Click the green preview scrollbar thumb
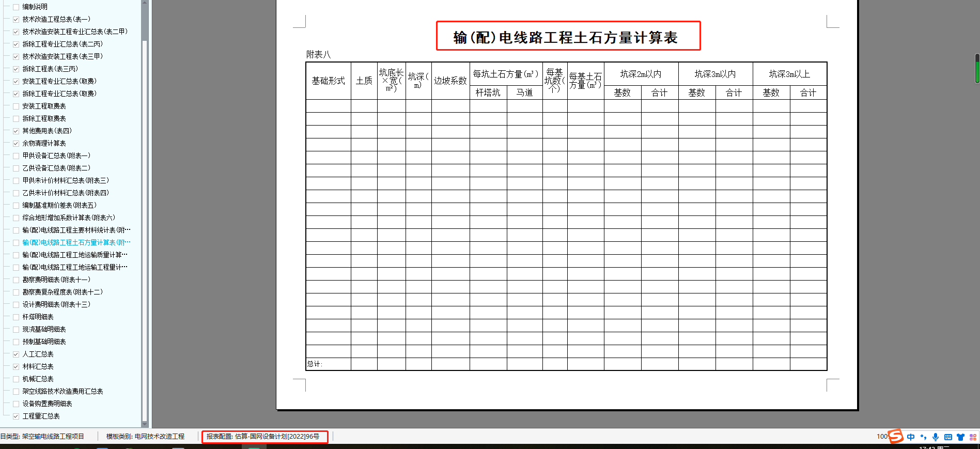980x449 pixels. (x=977, y=68)
